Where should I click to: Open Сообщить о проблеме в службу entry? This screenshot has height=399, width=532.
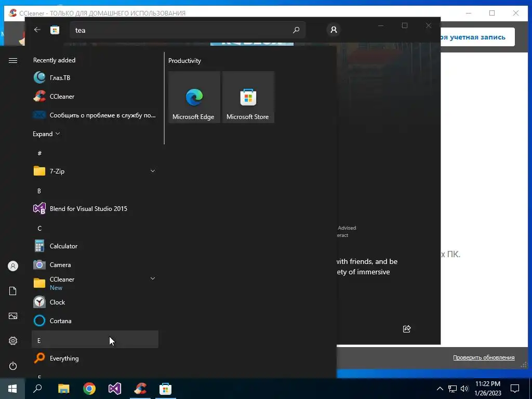95,115
